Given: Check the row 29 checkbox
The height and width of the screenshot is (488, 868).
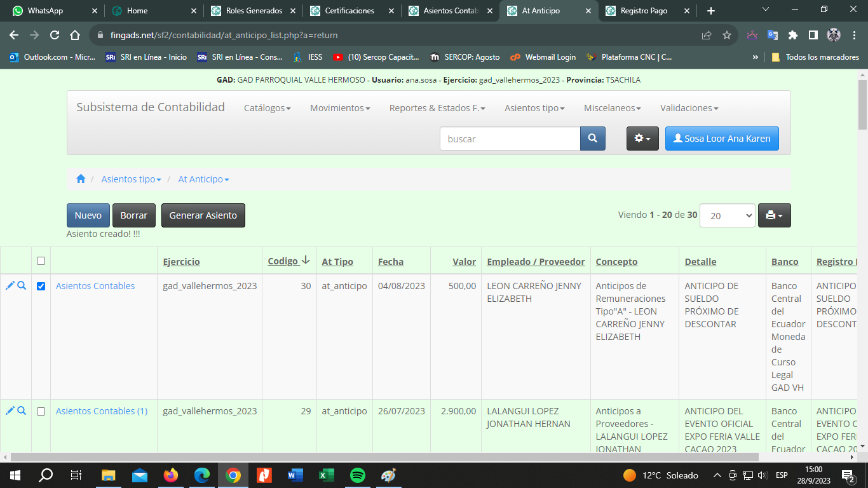Looking at the screenshot, I should [41, 412].
